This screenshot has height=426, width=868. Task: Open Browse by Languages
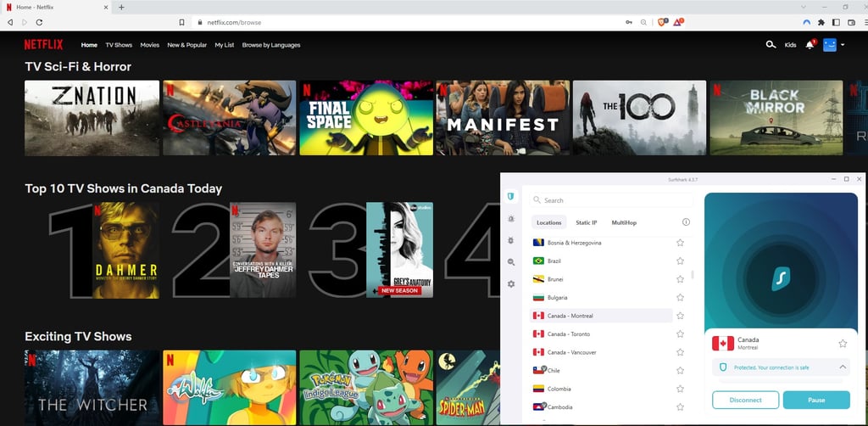coord(271,45)
